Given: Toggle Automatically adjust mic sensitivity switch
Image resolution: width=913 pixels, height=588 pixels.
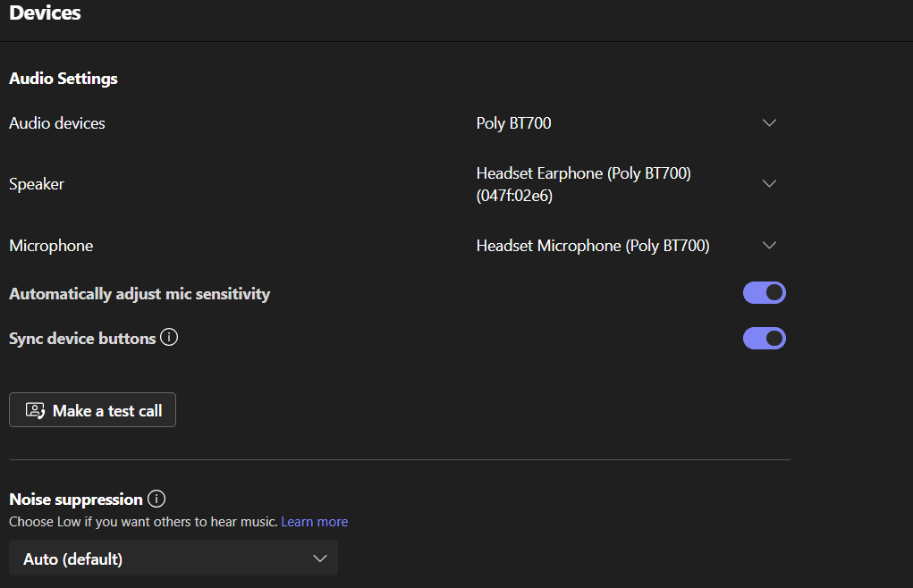Looking at the screenshot, I should coord(764,293).
